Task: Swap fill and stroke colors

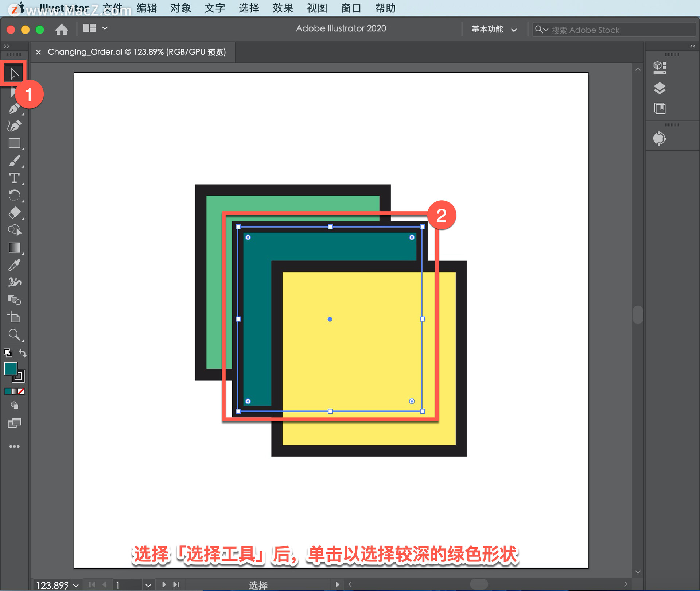Action: click(23, 353)
